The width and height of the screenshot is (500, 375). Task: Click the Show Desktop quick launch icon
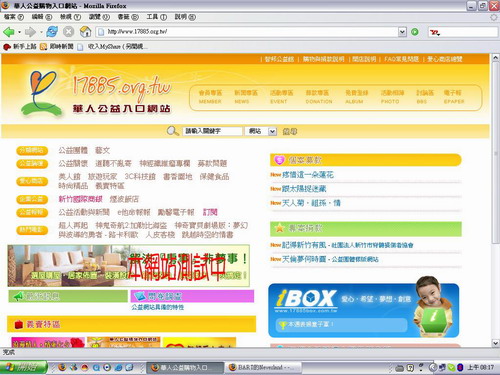coord(129,367)
